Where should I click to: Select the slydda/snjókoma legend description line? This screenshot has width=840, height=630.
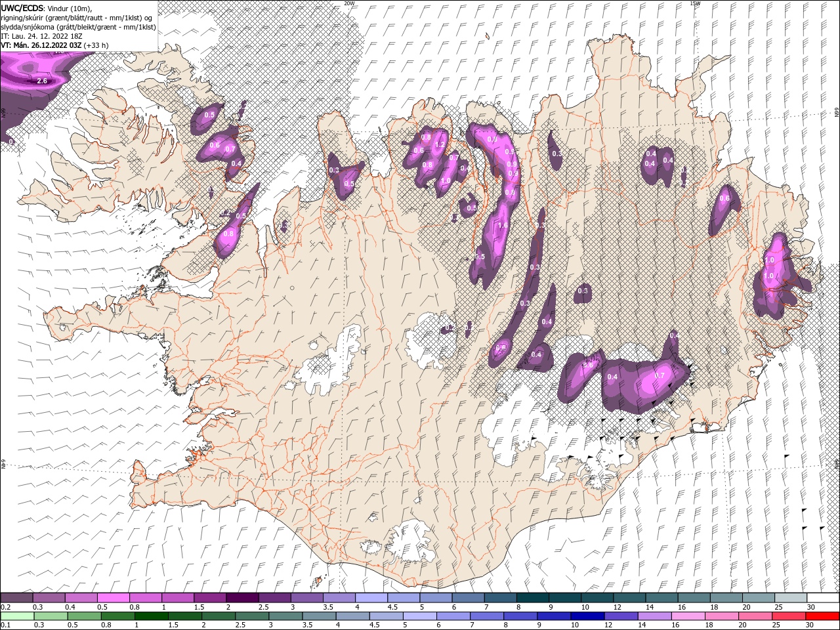78,27
